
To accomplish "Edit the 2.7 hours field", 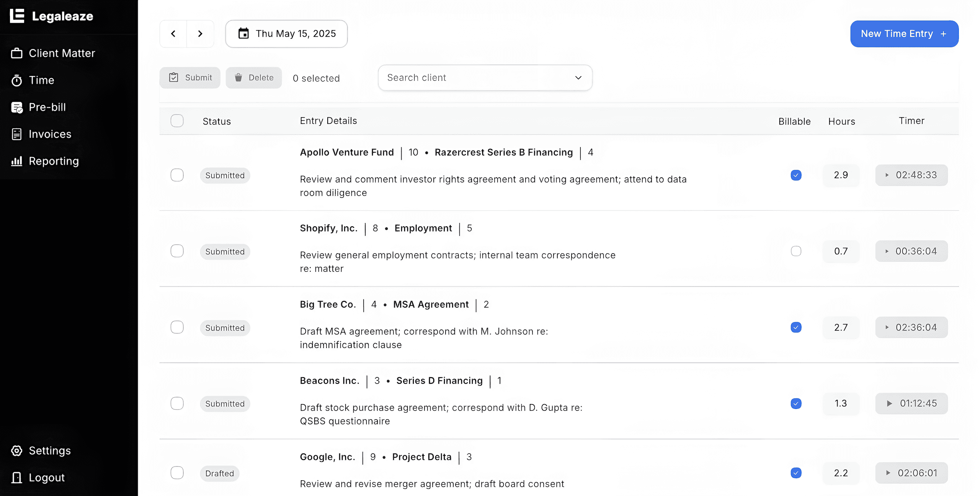I will (x=841, y=327).
